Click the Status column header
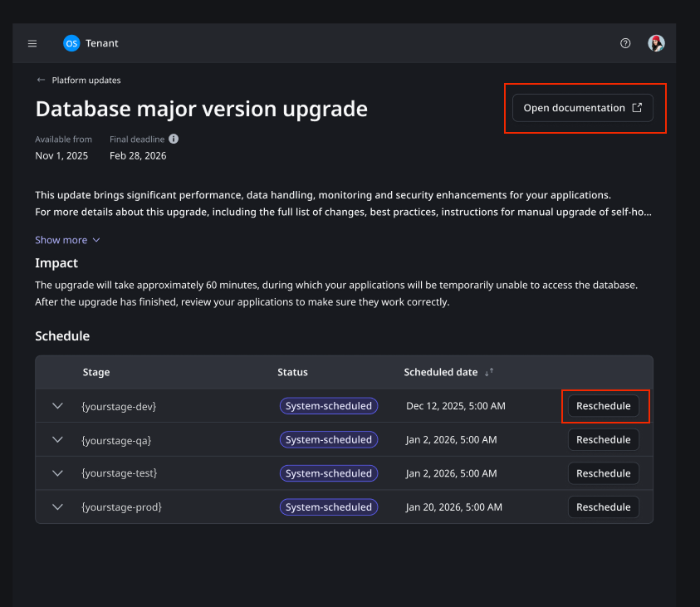Image resolution: width=700 pixels, height=607 pixels. 292,372
